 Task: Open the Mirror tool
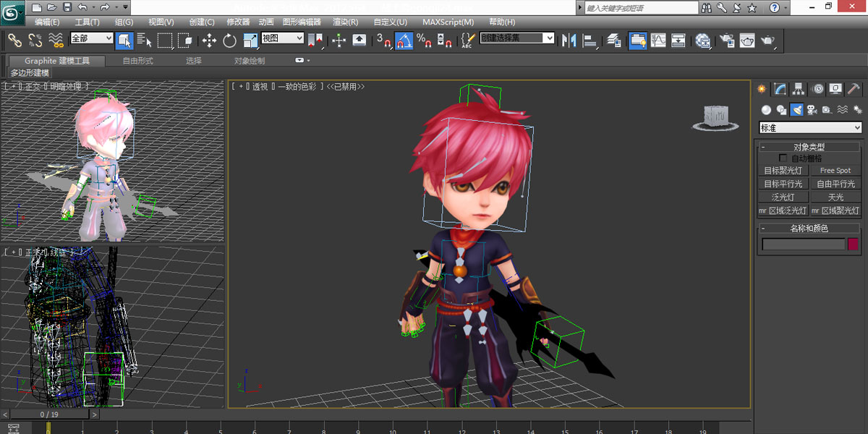[x=569, y=41]
